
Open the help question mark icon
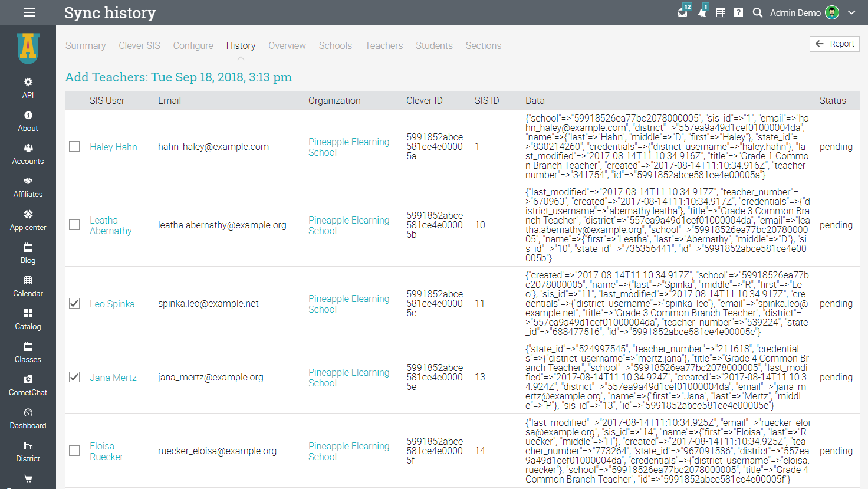pos(738,12)
